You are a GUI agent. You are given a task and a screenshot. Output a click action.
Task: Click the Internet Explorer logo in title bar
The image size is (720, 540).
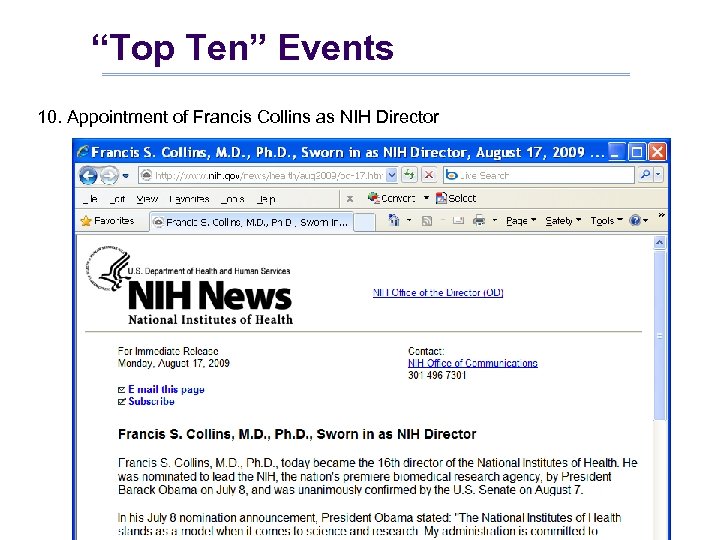coord(83,152)
